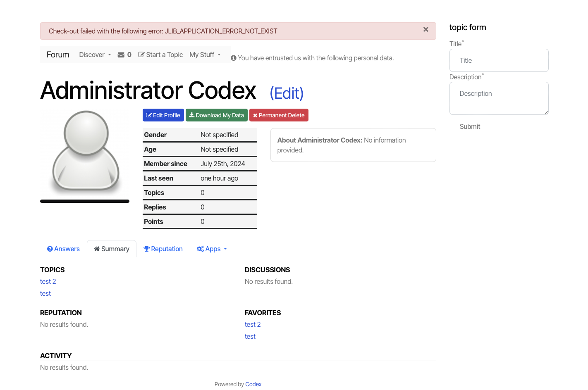
Task: Expand the Discover dropdown menu
Action: tap(95, 55)
